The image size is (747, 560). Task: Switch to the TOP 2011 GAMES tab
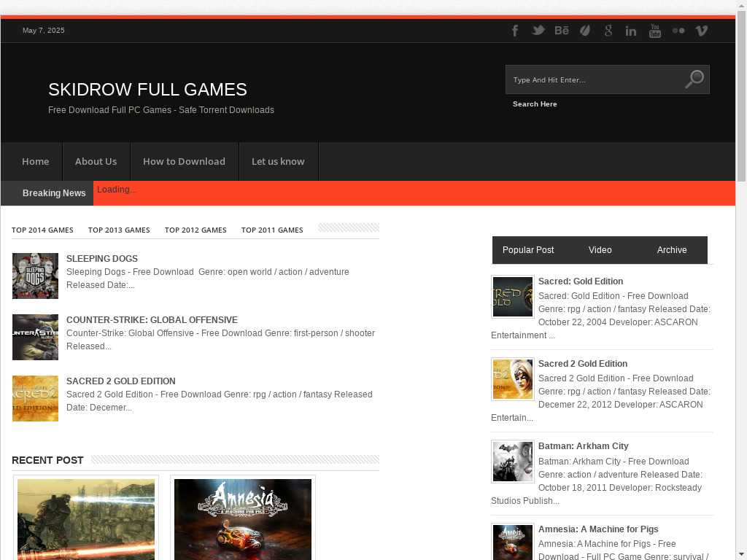click(x=272, y=230)
